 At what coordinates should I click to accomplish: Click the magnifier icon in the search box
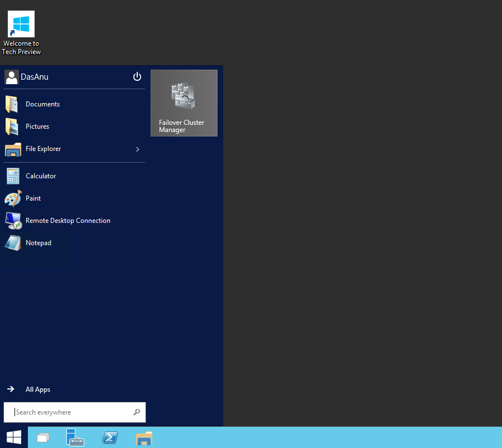pyautogui.click(x=137, y=412)
